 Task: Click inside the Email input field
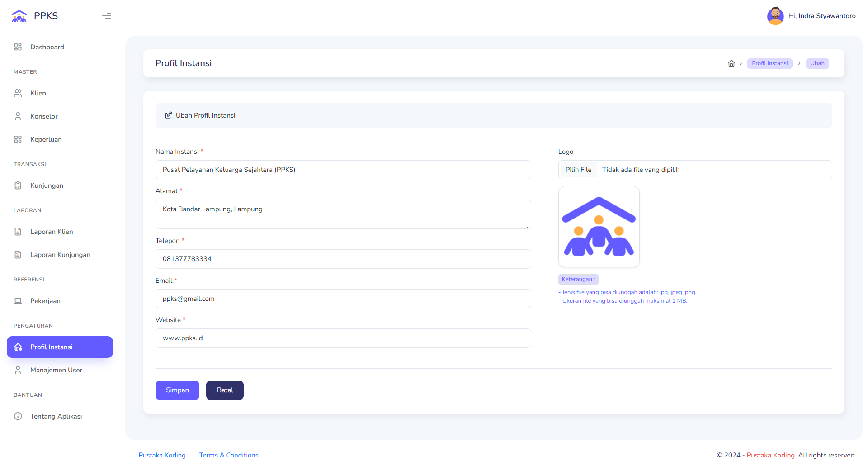(343, 299)
